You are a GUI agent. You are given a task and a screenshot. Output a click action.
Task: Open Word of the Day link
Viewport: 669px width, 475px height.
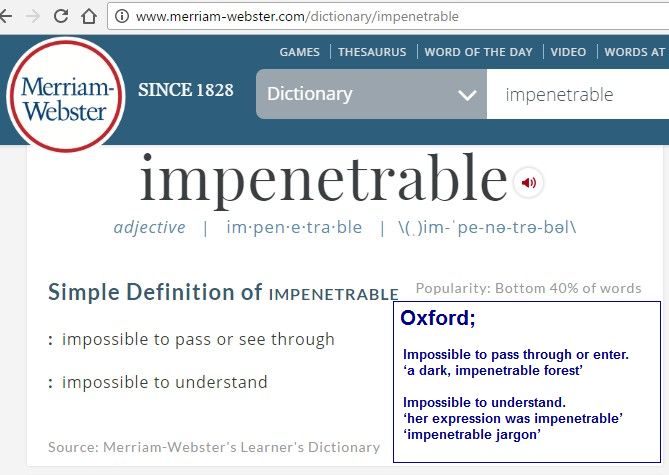(x=478, y=52)
